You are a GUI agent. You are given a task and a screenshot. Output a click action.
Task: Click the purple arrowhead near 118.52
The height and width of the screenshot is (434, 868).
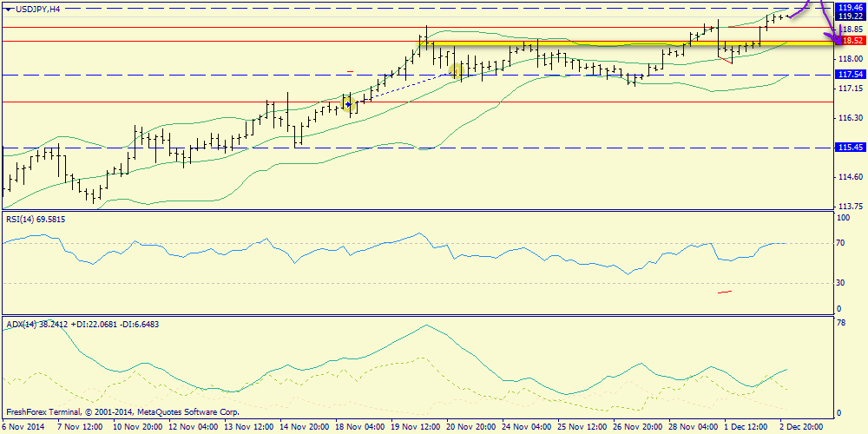(838, 40)
